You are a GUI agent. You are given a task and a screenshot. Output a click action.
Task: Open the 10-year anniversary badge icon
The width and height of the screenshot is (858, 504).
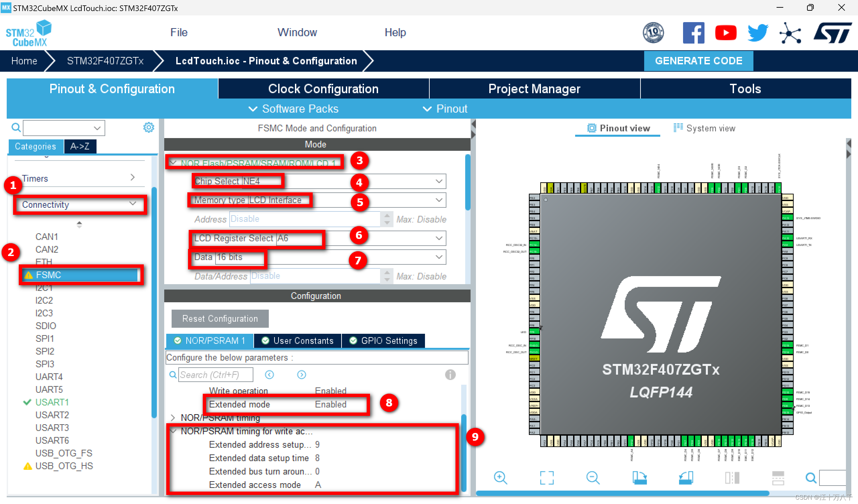pyautogui.click(x=653, y=33)
